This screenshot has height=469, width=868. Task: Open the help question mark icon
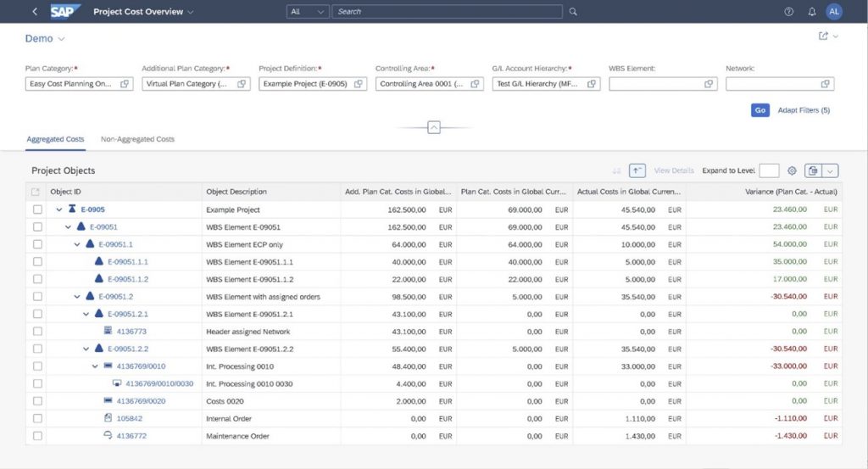click(788, 12)
